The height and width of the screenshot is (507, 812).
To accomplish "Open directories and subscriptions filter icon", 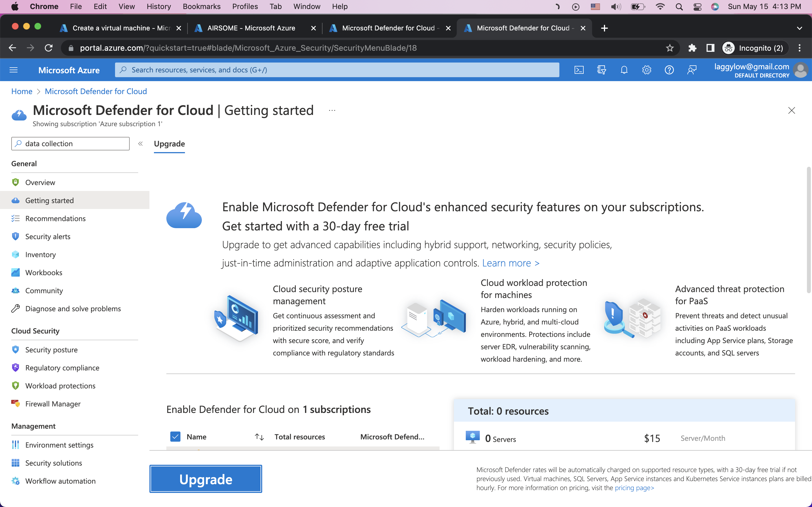I will tap(601, 70).
